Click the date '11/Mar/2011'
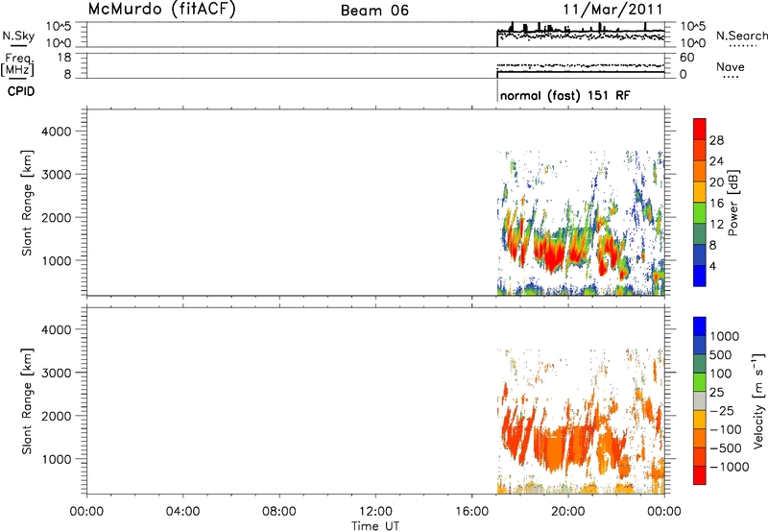 [x=612, y=10]
